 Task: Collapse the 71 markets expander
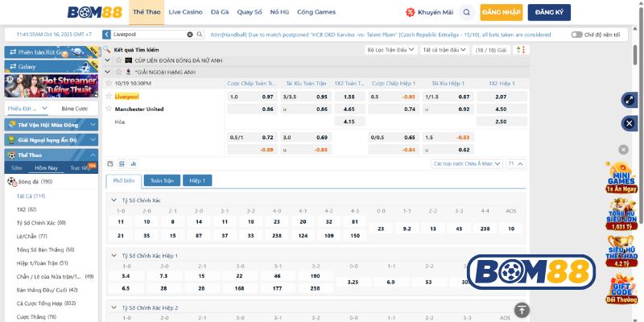(x=516, y=163)
